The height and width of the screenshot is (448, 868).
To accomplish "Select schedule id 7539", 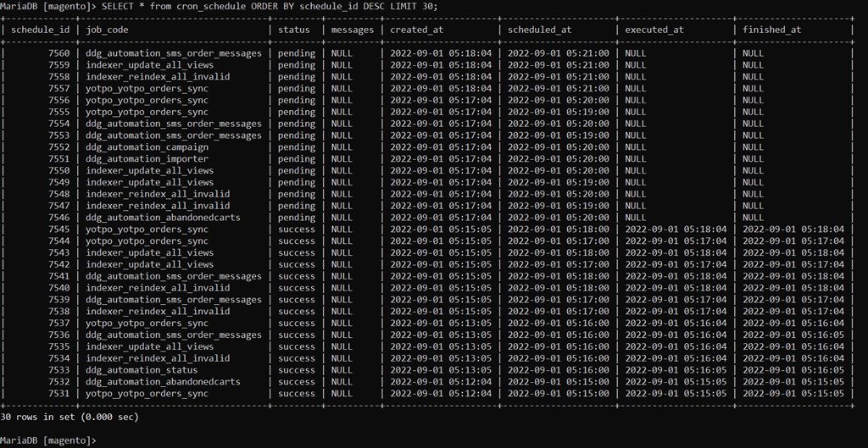I will pyautogui.click(x=59, y=299).
